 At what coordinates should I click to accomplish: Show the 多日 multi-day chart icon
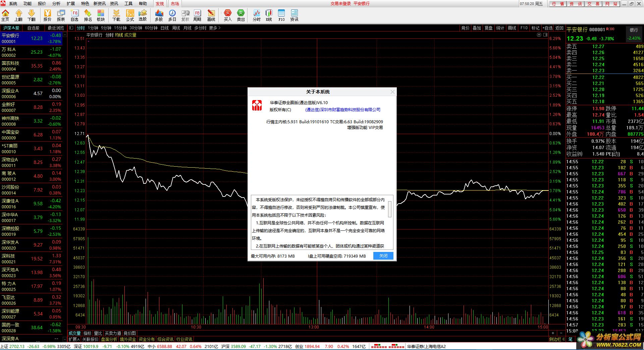172,15
